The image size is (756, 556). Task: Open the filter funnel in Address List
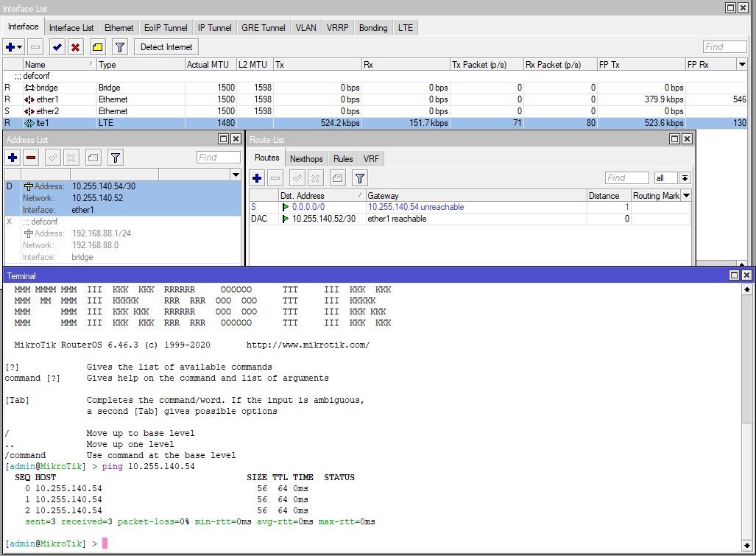point(116,157)
